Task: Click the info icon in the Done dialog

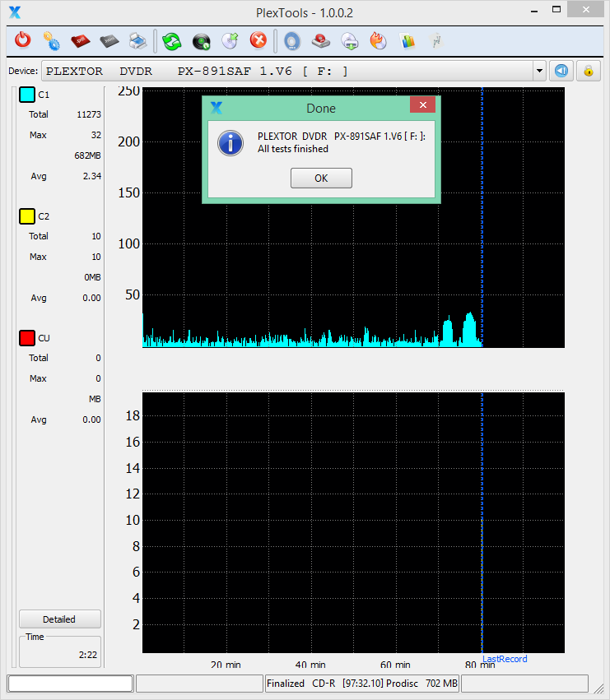Action: 230,143
